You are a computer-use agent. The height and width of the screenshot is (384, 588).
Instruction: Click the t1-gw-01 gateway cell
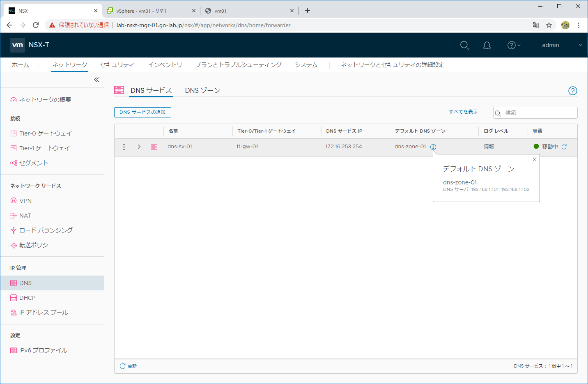(247, 147)
